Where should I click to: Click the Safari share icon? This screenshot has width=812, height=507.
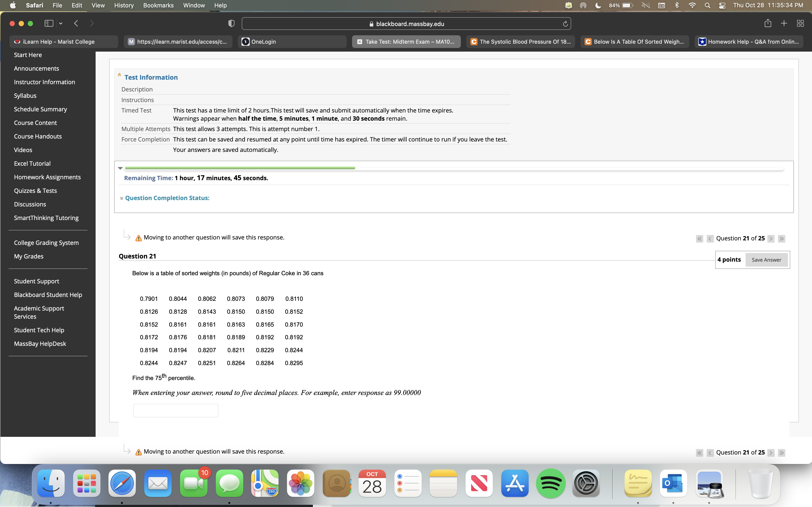768,24
